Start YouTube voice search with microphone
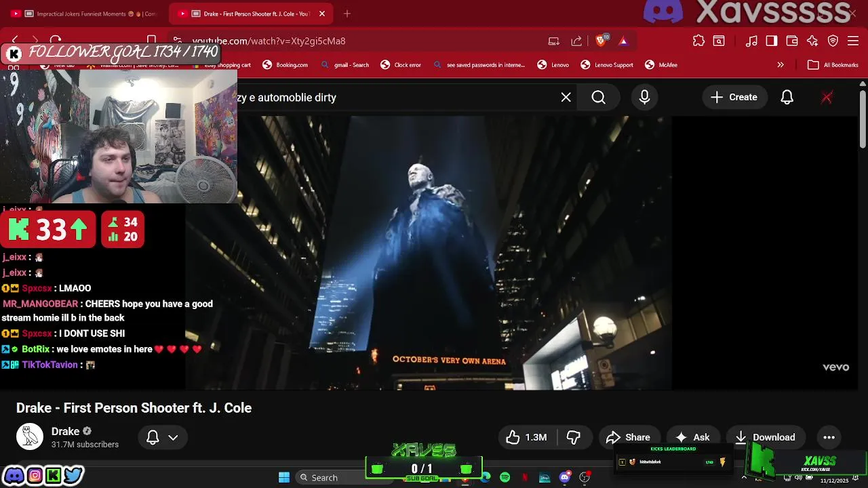The image size is (868, 488). (x=645, y=98)
